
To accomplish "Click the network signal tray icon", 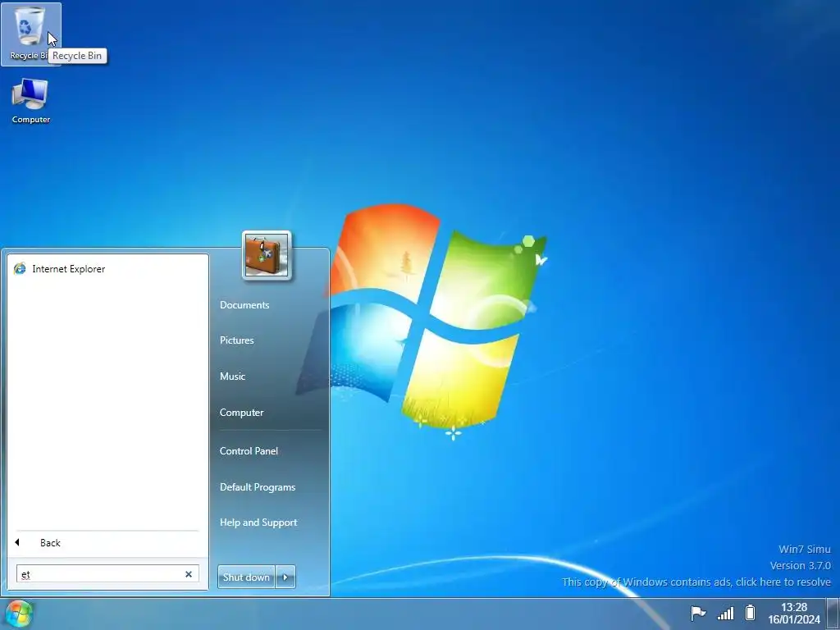I will pos(725,614).
